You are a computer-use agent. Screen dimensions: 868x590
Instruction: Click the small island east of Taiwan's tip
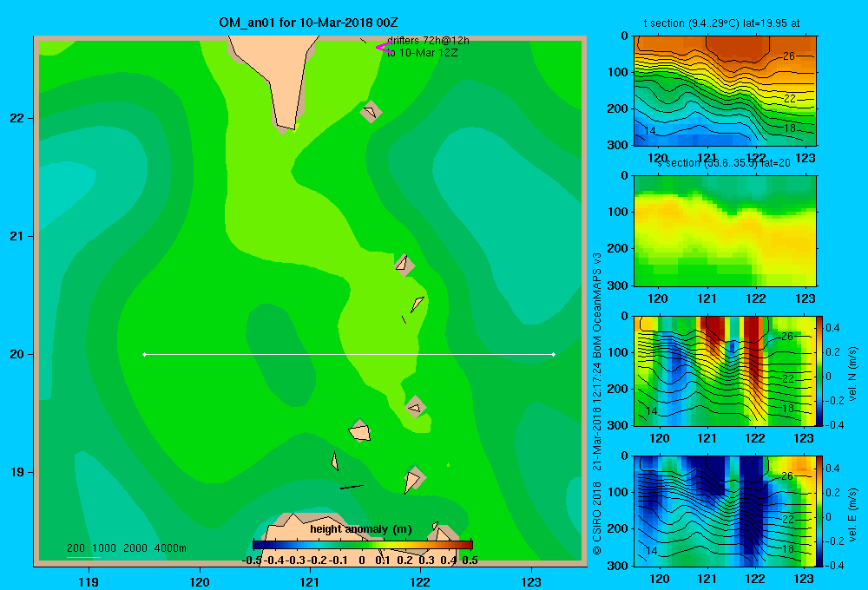coord(371,112)
